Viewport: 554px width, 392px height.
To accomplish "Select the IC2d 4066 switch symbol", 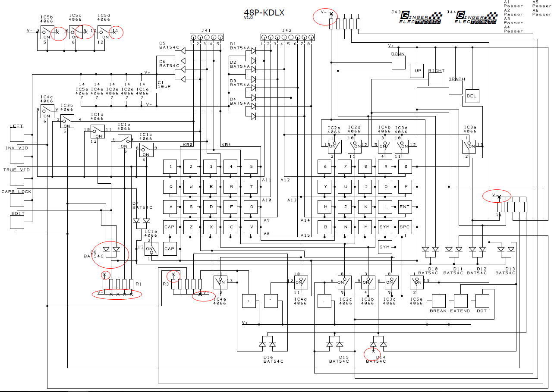I will 354,146.
